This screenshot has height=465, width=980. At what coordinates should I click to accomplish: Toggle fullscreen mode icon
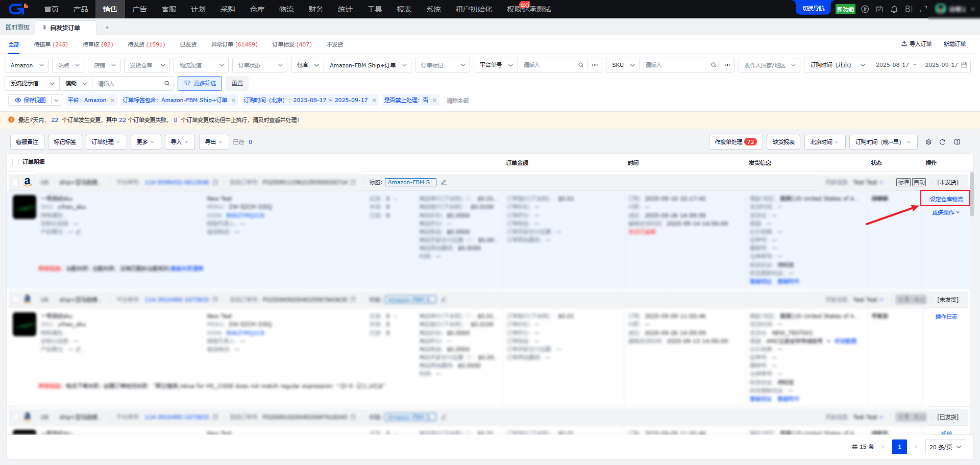(x=923, y=9)
